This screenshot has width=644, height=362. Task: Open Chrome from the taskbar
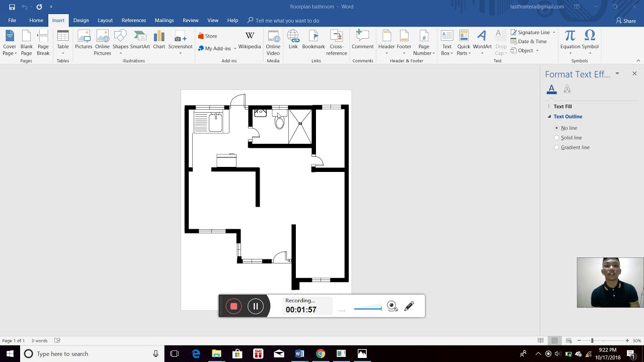[x=320, y=354]
